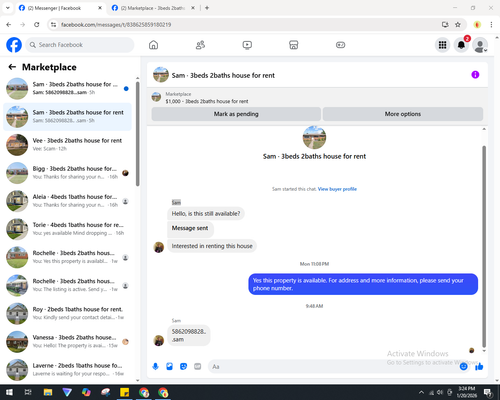This screenshot has height=400, width=500.
Task: Open the notifications bell icon
Action: [x=461, y=45]
